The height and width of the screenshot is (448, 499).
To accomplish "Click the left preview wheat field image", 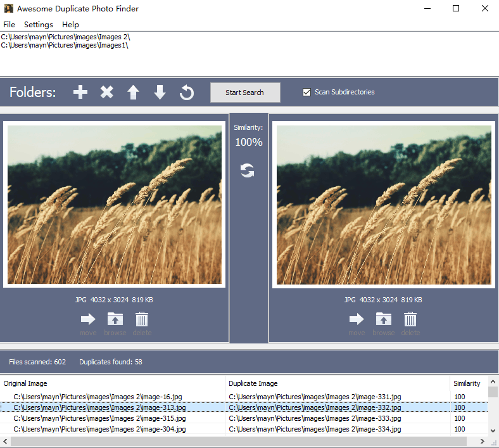I will click(115, 205).
